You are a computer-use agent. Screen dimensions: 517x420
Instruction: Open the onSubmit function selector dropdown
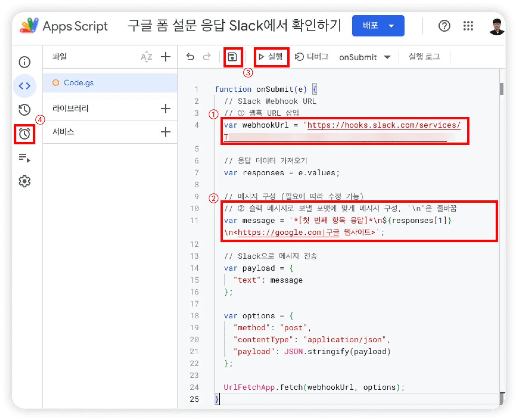[x=365, y=57]
